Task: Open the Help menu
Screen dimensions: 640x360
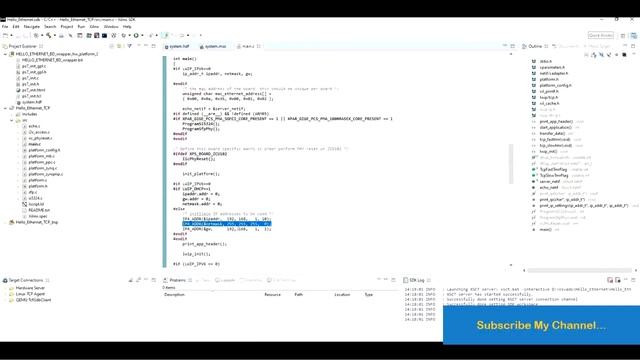Action: pos(127,27)
